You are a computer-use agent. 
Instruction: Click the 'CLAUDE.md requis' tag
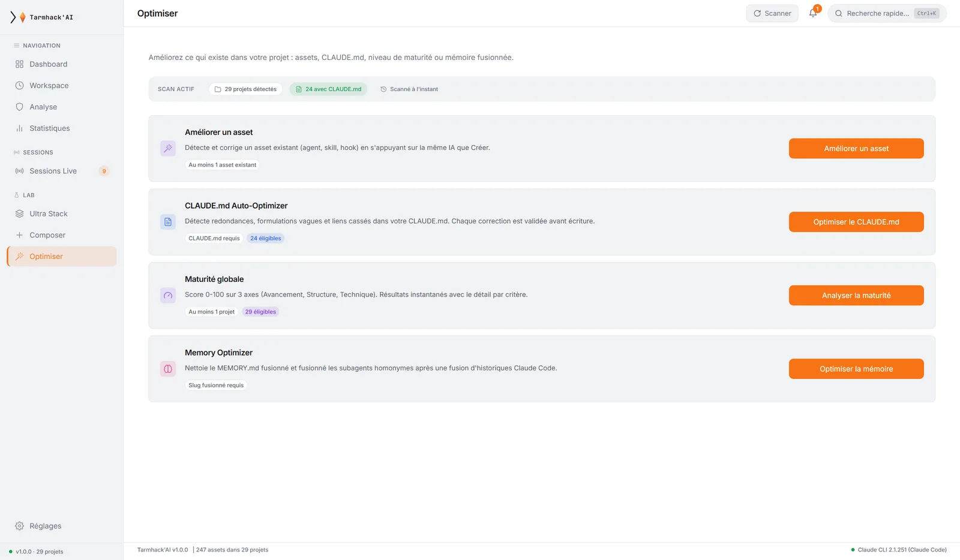[214, 239]
